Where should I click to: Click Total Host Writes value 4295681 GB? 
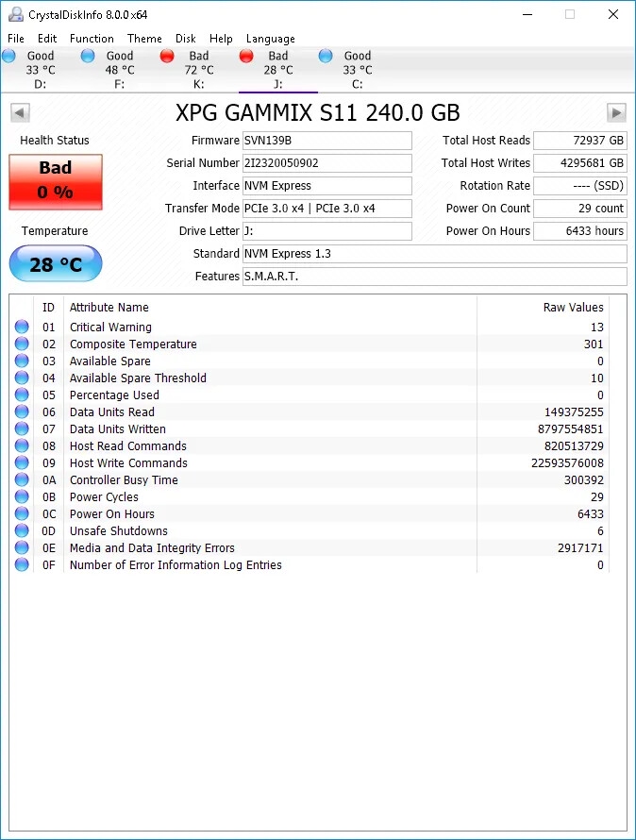coord(580,163)
